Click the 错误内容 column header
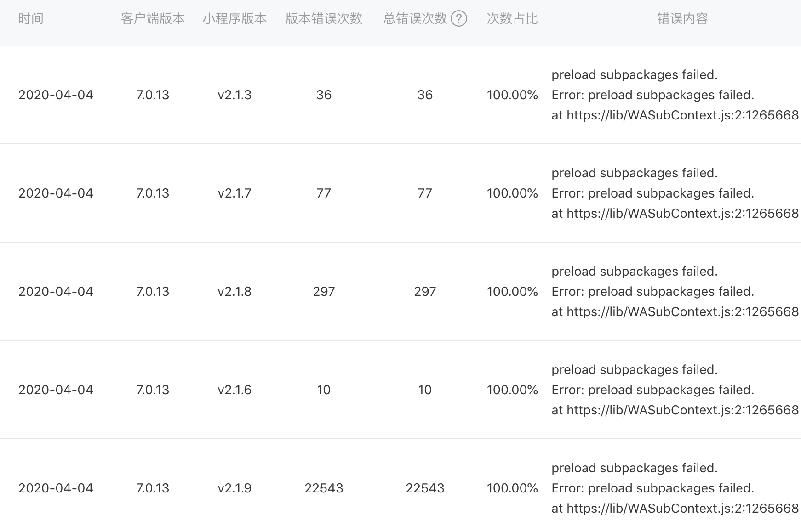Viewport: 801px width, 532px height. pyautogui.click(x=682, y=19)
